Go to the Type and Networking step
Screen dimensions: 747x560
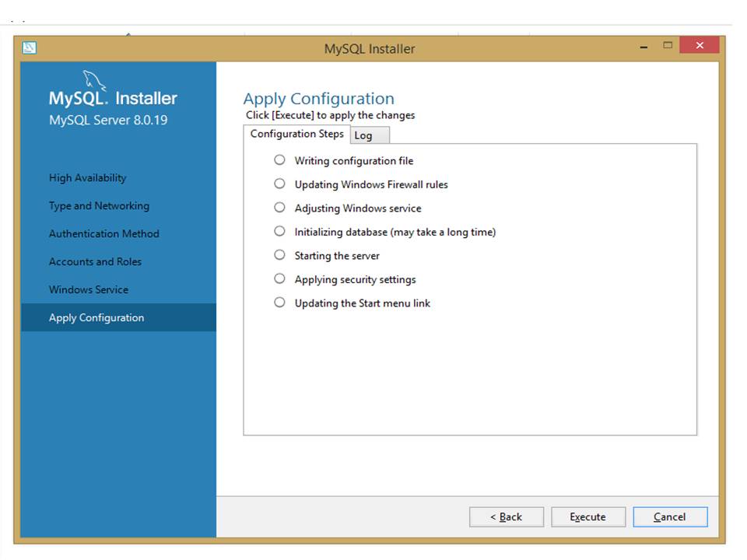tap(99, 205)
